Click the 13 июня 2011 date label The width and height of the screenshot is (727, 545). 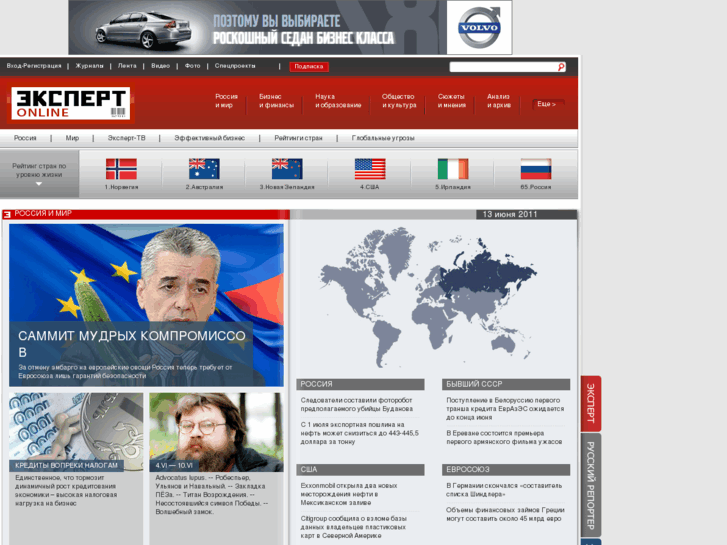(x=510, y=214)
